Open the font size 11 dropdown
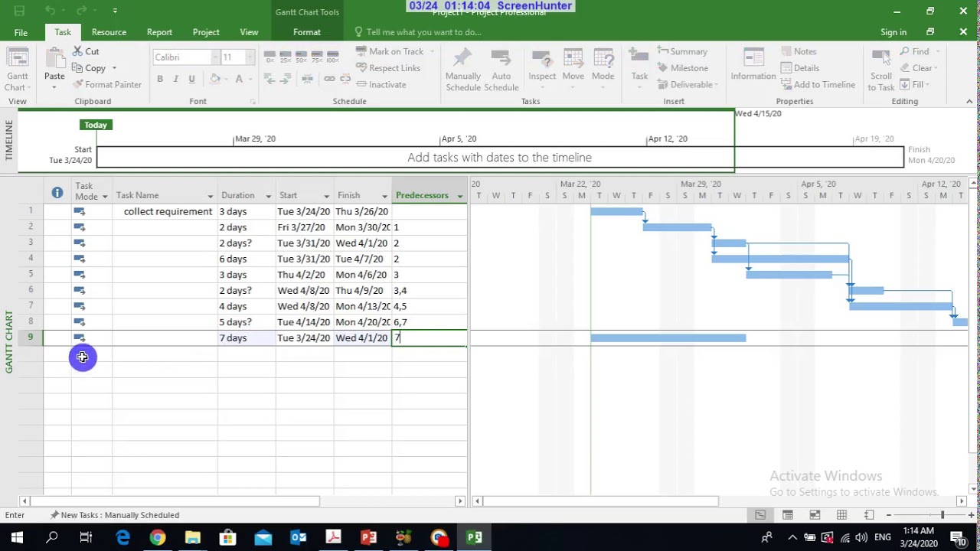The image size is (980, 551). tap(249, 57)
